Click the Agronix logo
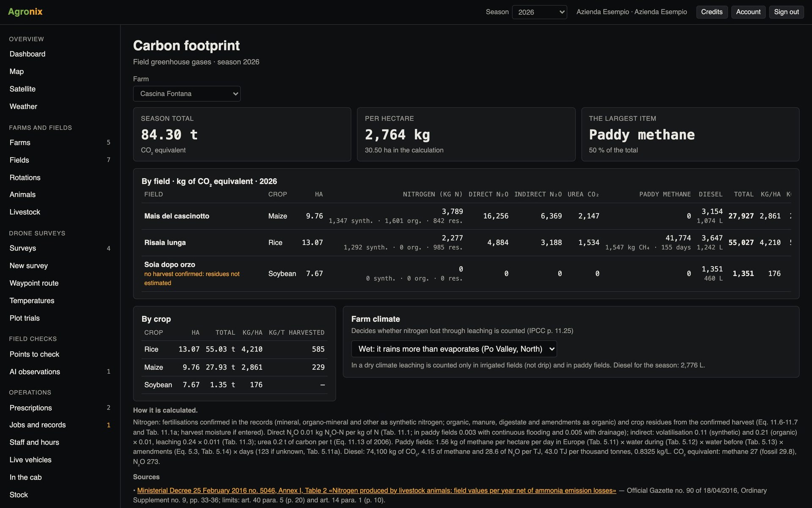812x508 pixels. [25, 11]
